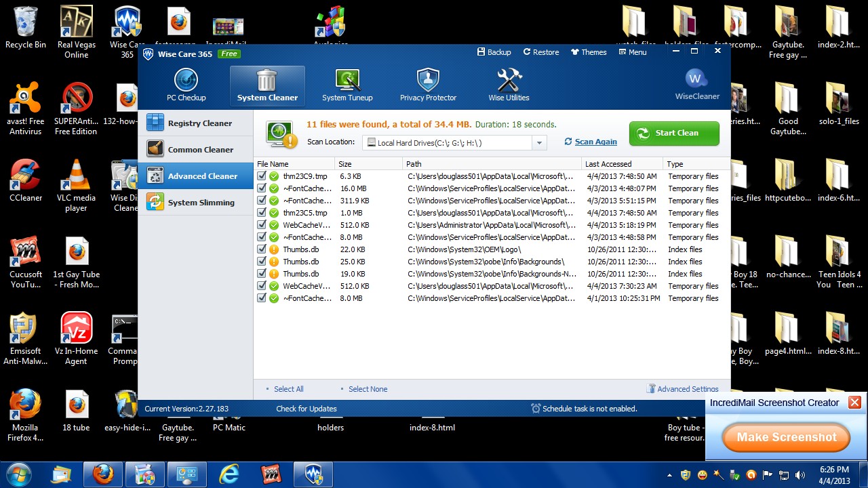Open the PC Checkup module
The image size is (868, 488).
click(186, 85)
